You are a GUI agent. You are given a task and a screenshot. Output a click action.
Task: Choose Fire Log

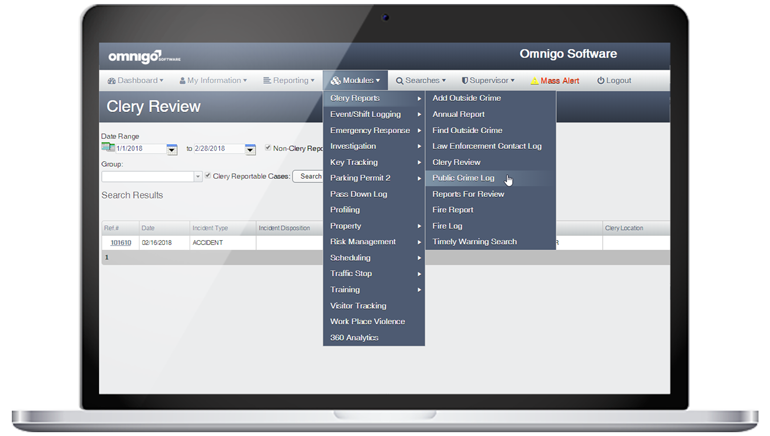point(491,226)
